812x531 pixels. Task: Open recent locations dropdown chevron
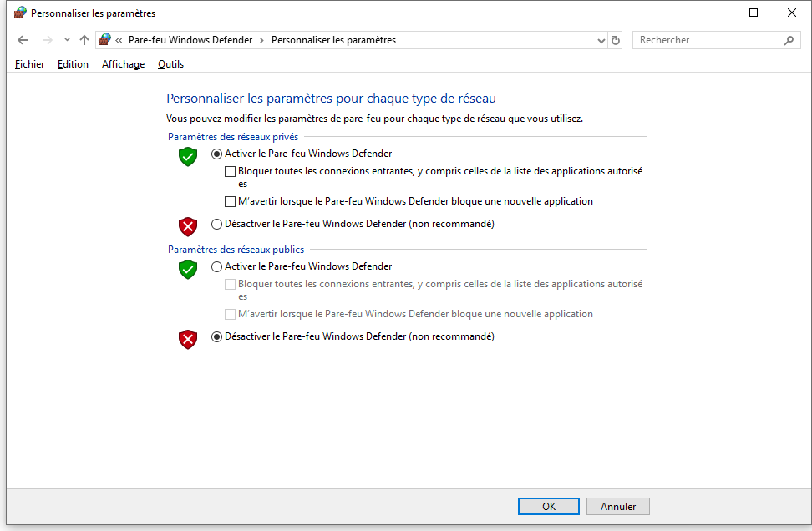click(x=67, y=40)
